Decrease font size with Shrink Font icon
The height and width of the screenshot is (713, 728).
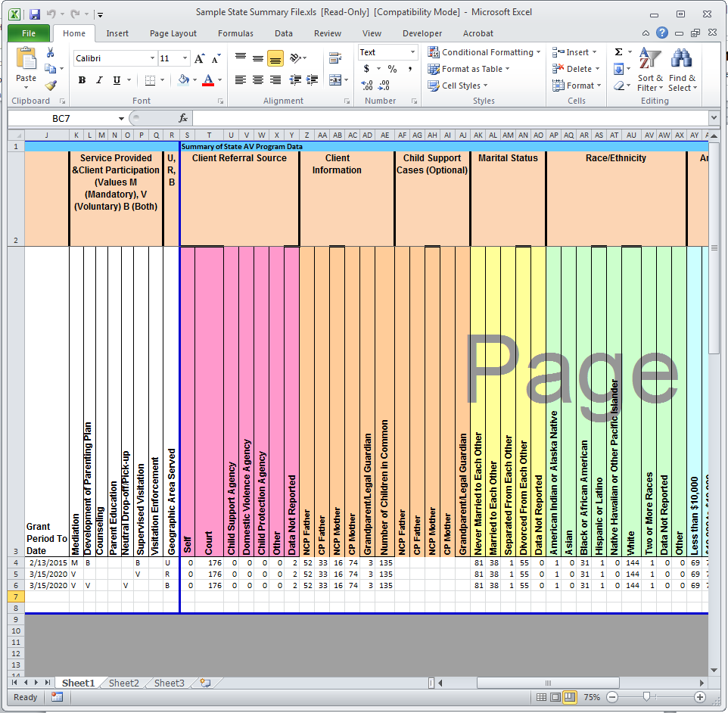tap(216, 58)
